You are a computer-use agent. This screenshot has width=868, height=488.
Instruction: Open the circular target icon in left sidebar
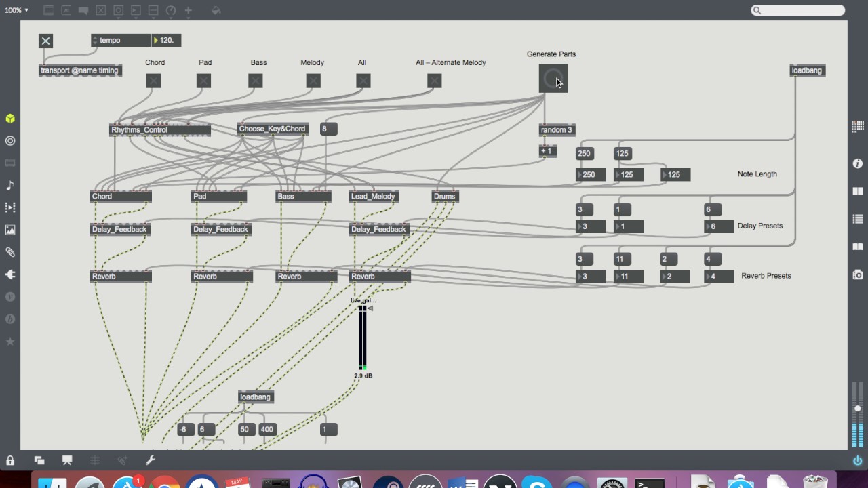point(10,141)
